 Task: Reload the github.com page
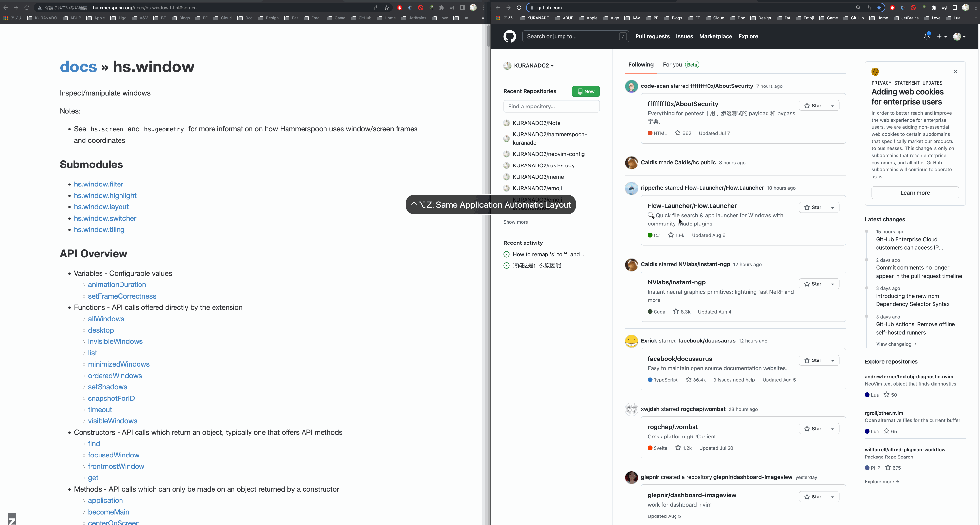[519, 8]
